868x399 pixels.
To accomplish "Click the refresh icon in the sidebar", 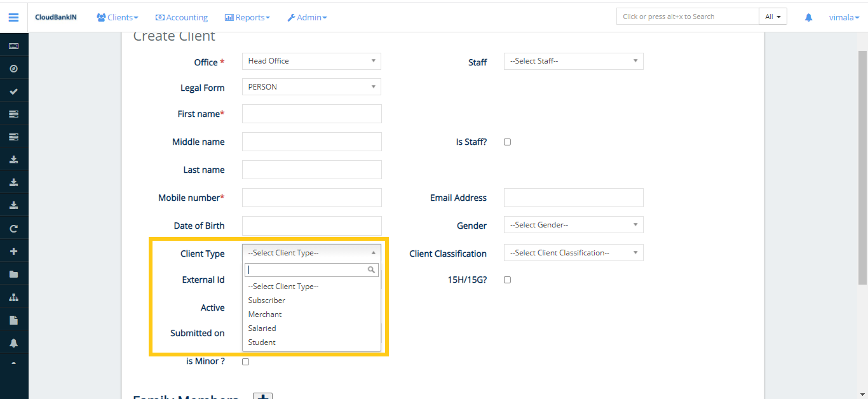I will (13, 227).
